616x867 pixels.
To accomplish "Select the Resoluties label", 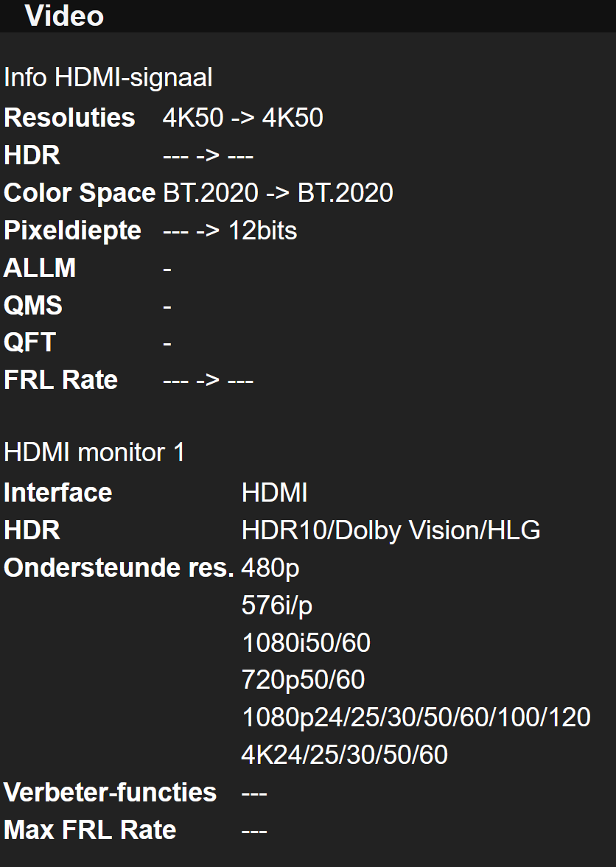I will [69, 118].
